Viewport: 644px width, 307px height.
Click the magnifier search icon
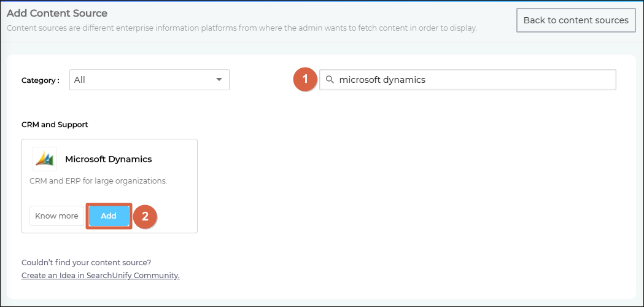[x=330, y=80]
